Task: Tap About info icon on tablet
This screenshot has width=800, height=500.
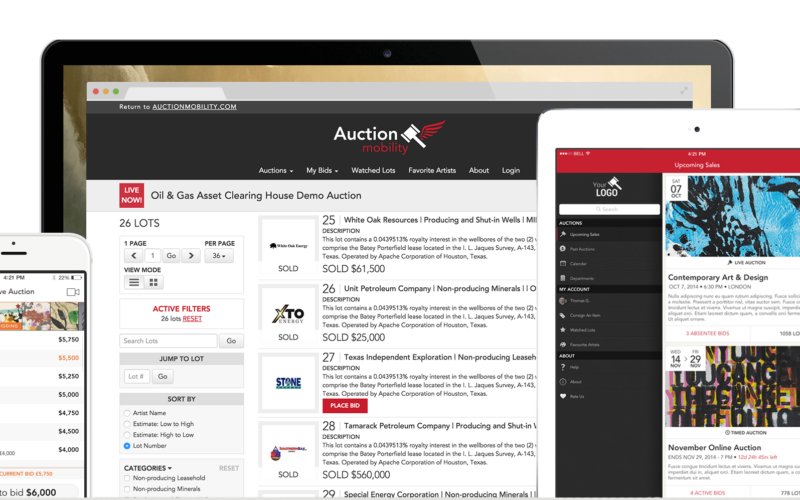Action: [563, 382]
